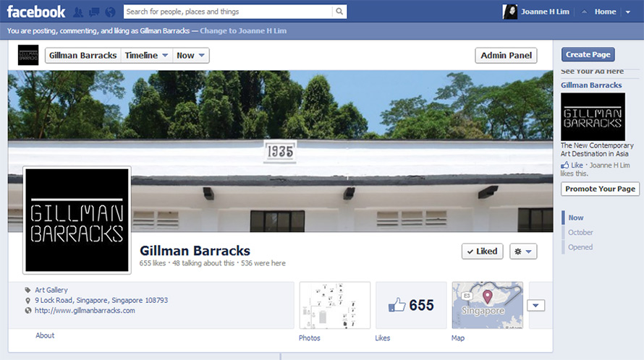Expand more page tabs arrow

[x=536, y=305]
